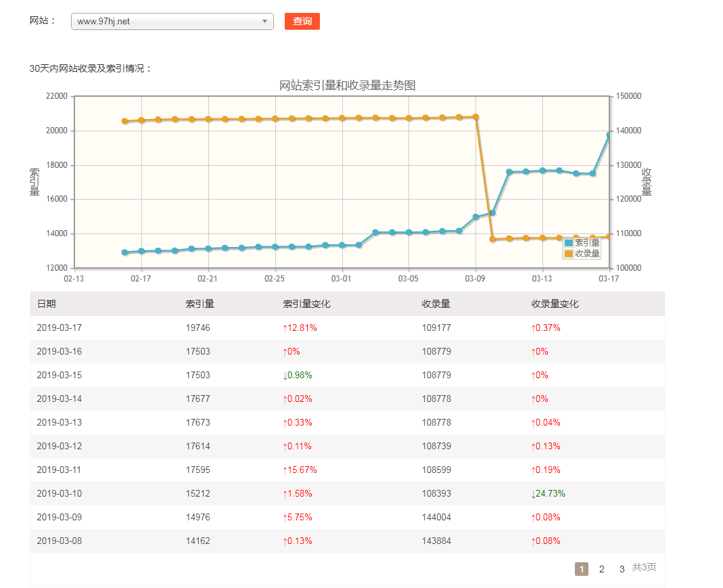Click the 30天内网站收录及索引情况 heading
723x588 pixels.
(91, 69)
